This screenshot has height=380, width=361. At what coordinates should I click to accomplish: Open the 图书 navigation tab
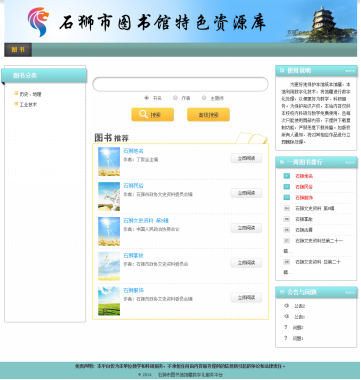18,50
